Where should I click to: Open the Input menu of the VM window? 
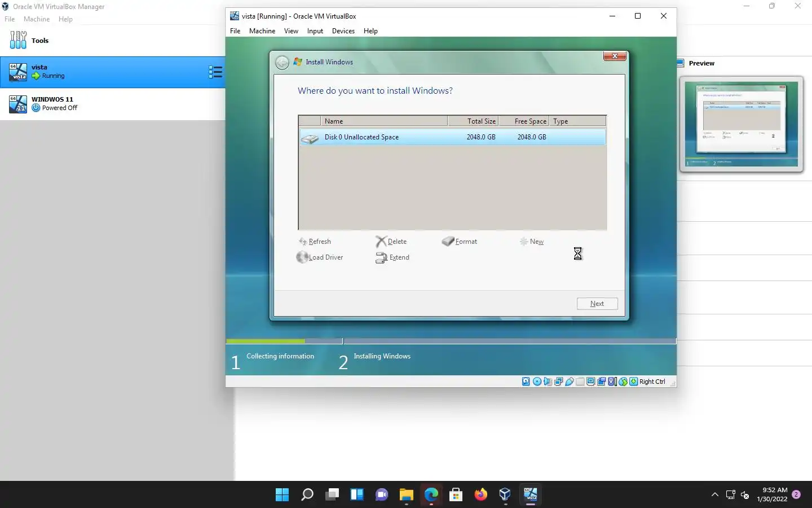(315, 31)
